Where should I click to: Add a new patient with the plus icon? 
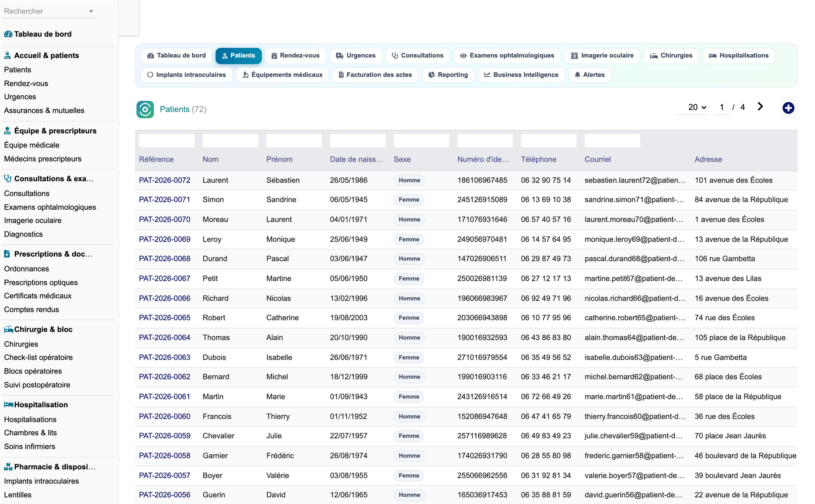(x=788, y=108)
